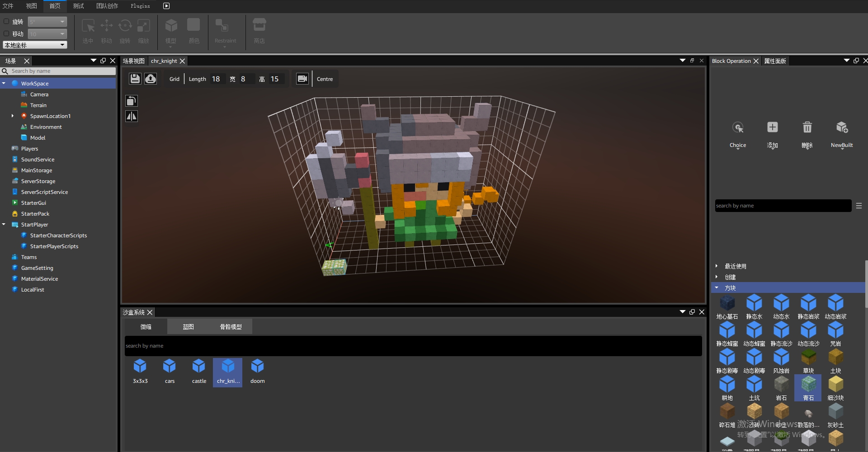Pick the 灰砂土 block
The height and width of the screenshot is (452, 868).
pyautogui.click(x=835, y=415)
